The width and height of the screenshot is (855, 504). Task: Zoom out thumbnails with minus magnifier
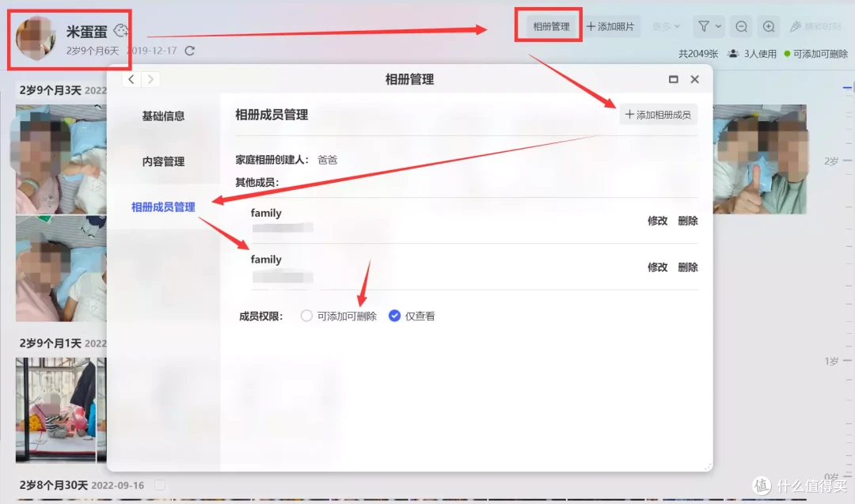point(741,26)
